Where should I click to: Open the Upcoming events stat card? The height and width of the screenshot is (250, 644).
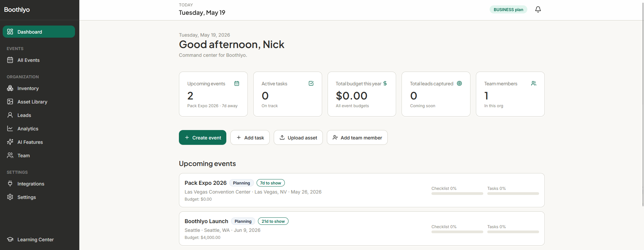pyautogui.click(x=213, y=94)
